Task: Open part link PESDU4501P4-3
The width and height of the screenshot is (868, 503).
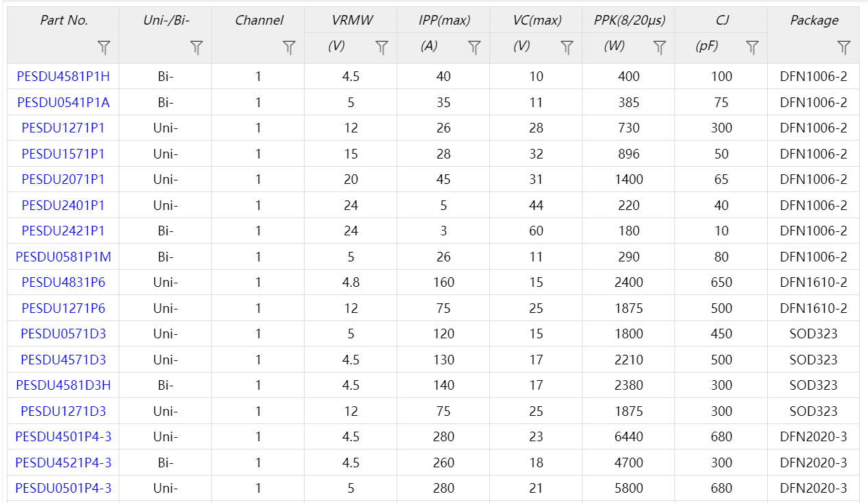Action: 63,436
